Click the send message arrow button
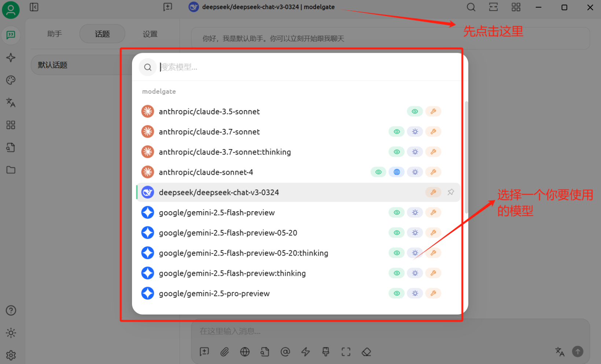 [x=578, y=352]
